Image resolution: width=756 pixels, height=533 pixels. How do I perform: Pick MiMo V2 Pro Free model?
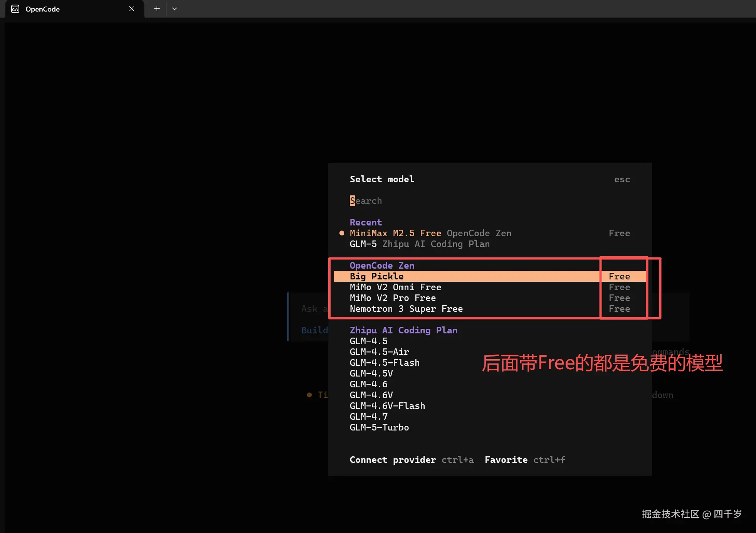(393, 298)
